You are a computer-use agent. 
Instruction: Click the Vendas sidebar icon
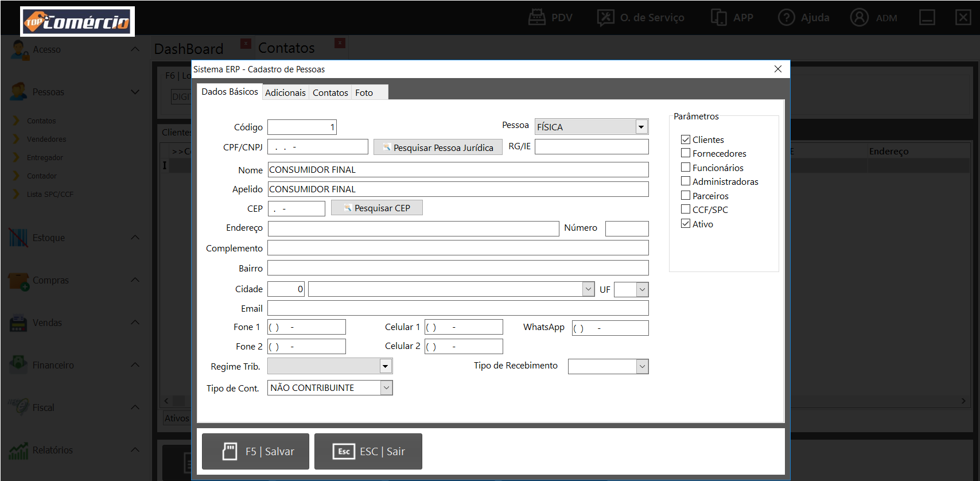(x=18, y=323)
